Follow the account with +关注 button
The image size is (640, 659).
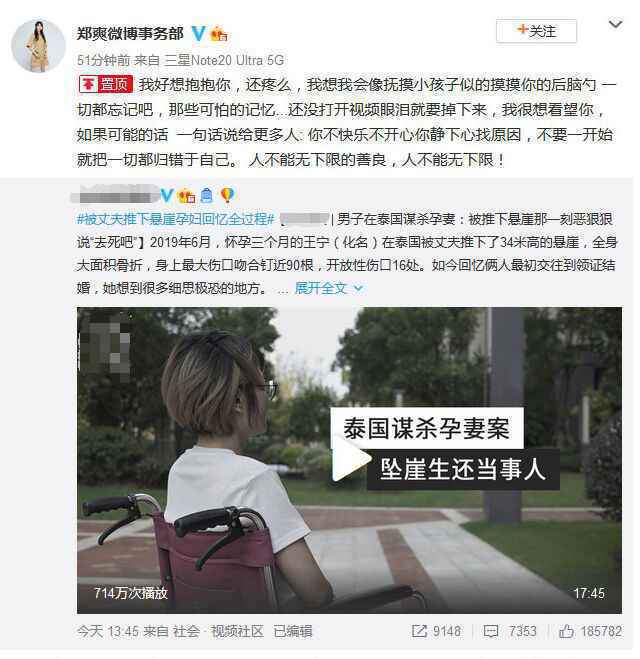pos(536,31)
